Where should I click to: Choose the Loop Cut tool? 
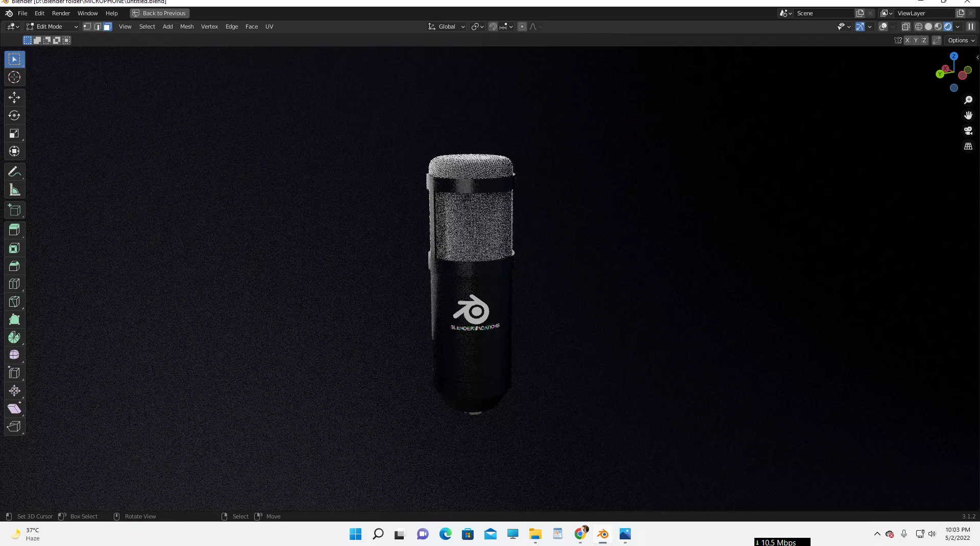14,284
